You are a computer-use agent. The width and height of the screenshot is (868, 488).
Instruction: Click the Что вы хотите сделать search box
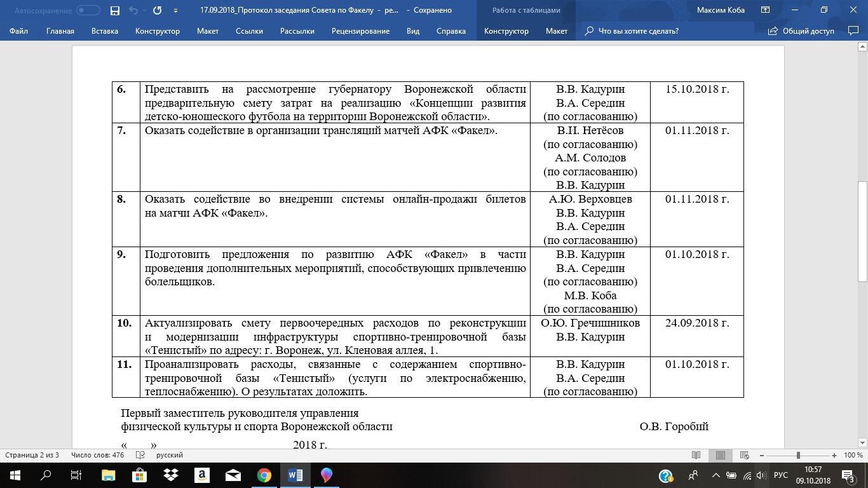tap(638, 31)
